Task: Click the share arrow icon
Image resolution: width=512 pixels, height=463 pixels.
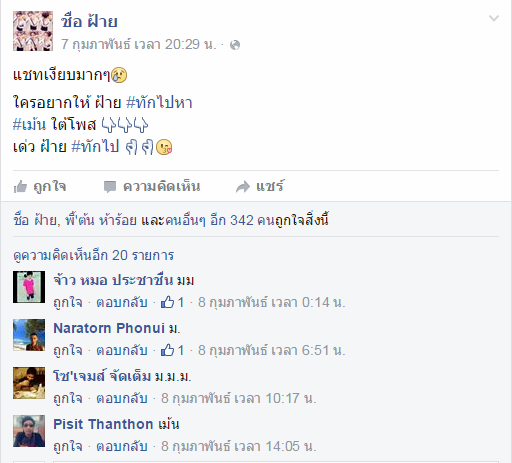Action: (243, 187)
